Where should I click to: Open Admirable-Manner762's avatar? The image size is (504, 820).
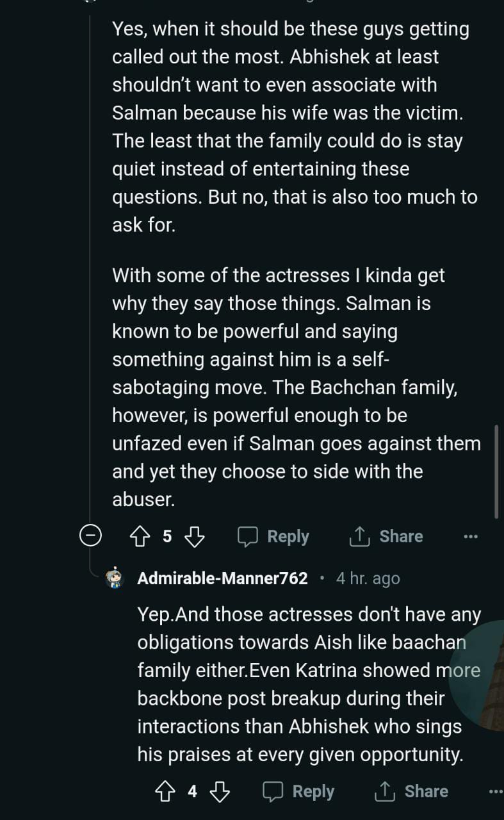(x=115, y=578)
